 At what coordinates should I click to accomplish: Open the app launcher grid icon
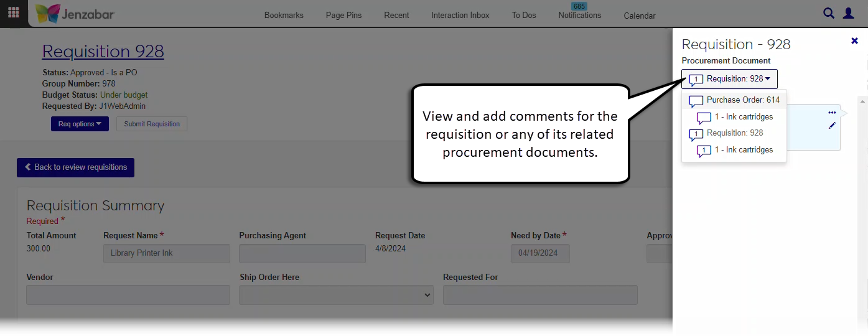13,13
